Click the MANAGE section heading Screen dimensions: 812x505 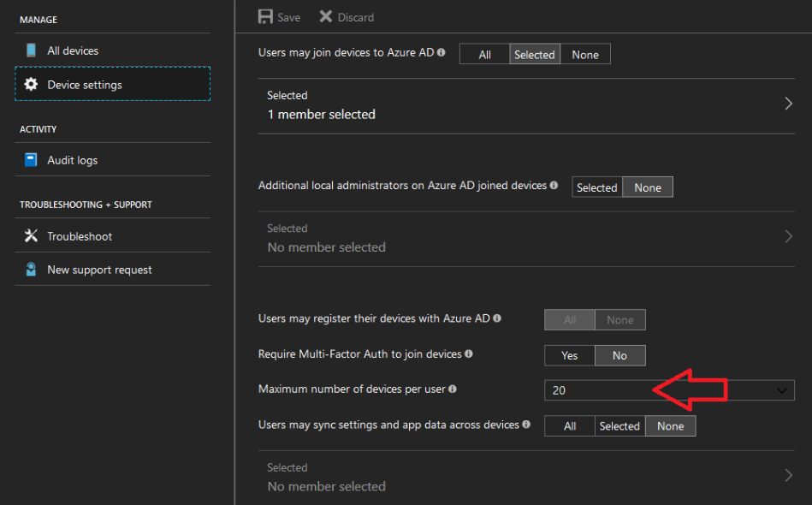point(39,20)
